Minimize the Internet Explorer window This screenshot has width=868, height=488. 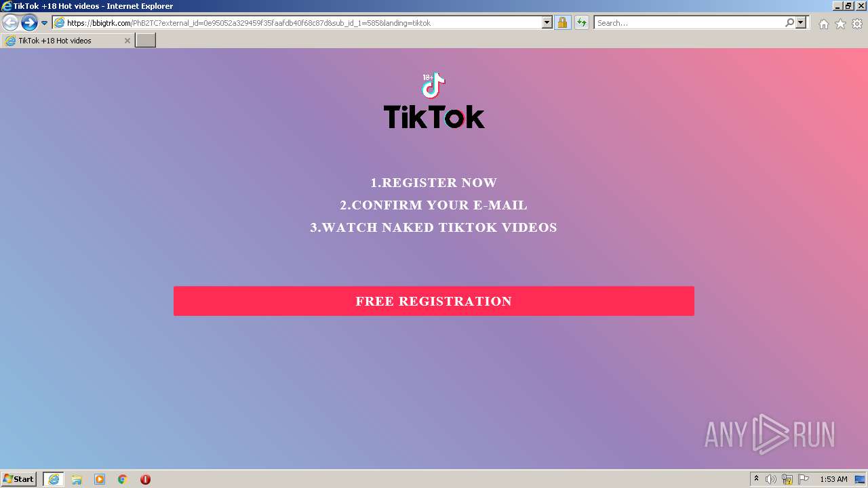[837, 6]
